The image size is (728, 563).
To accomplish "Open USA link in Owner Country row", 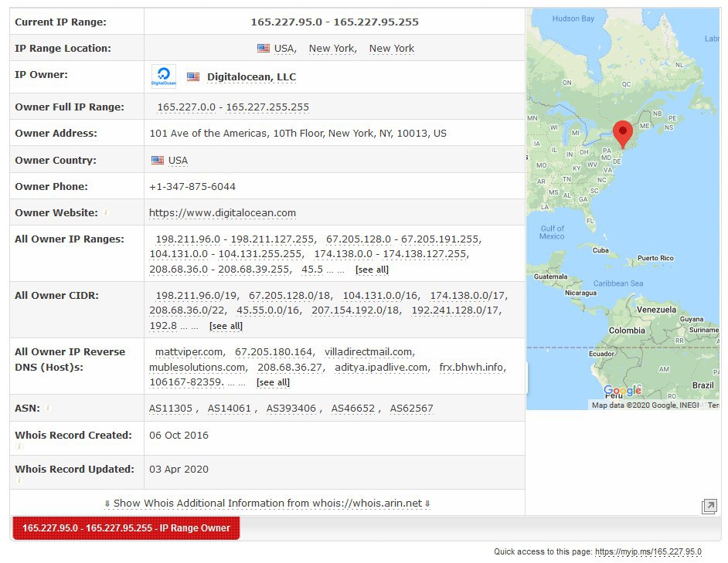I will point(178,161).
